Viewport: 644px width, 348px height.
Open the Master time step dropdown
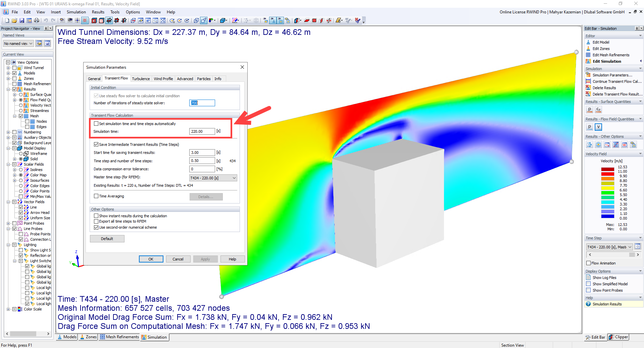pyautogui.click(x=234, y=178)
